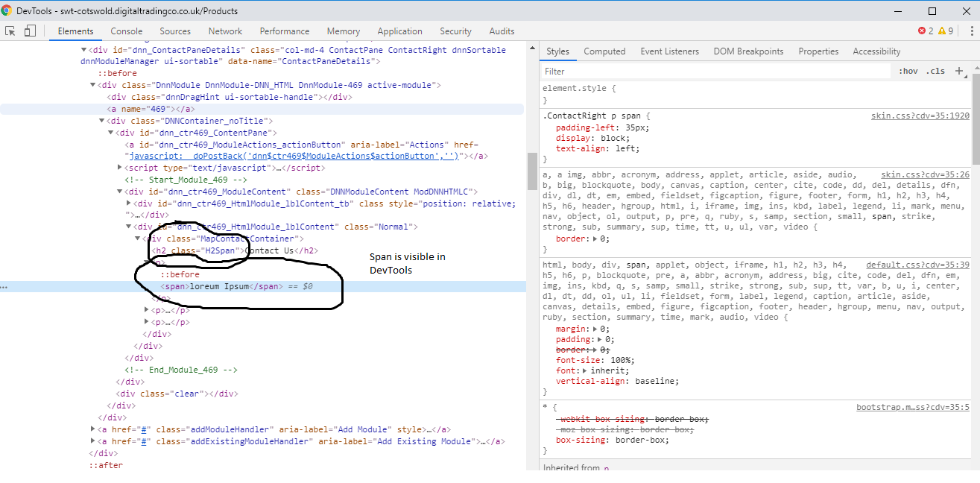
Task: Select the Memory tab
Action: point(344,31)
